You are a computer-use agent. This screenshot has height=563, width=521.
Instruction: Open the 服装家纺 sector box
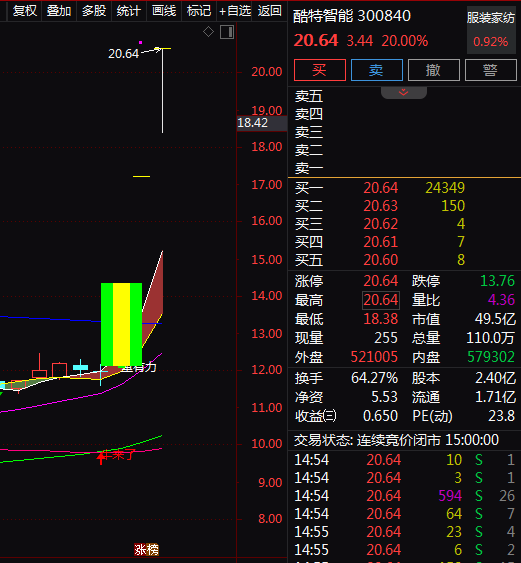pos(491,29)
